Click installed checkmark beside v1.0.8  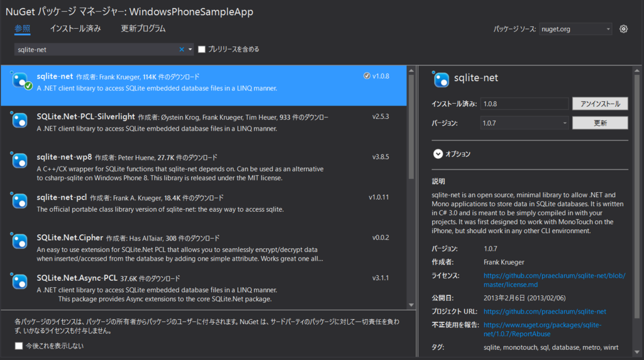[x=367, y=76]
